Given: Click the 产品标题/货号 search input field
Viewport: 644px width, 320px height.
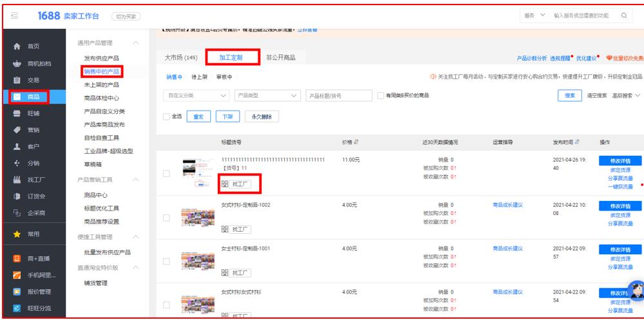Looking at the screenshot, I should click(337, 96).
